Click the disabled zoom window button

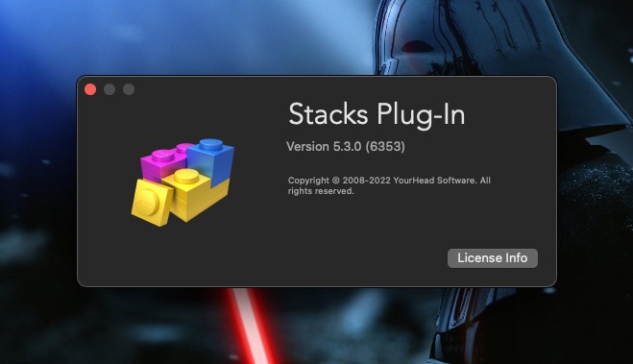tap(129, 89)
